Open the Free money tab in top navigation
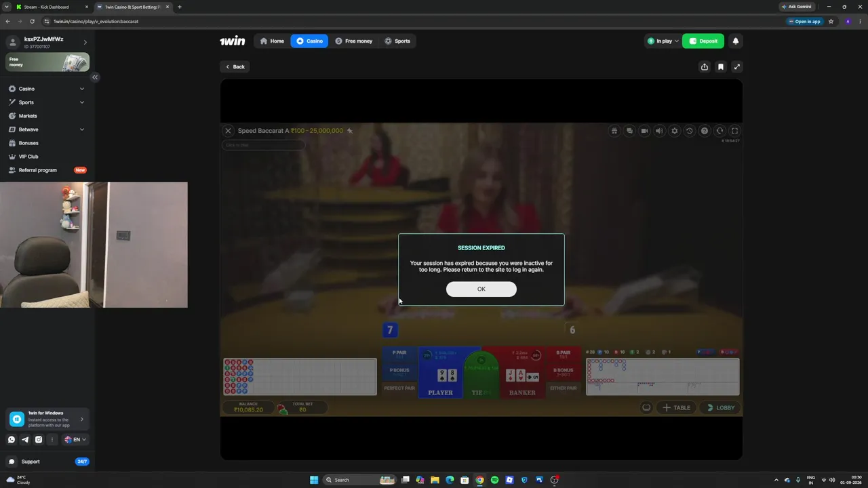This screenshot has height=488, width=868. click(x=353, y=41)
